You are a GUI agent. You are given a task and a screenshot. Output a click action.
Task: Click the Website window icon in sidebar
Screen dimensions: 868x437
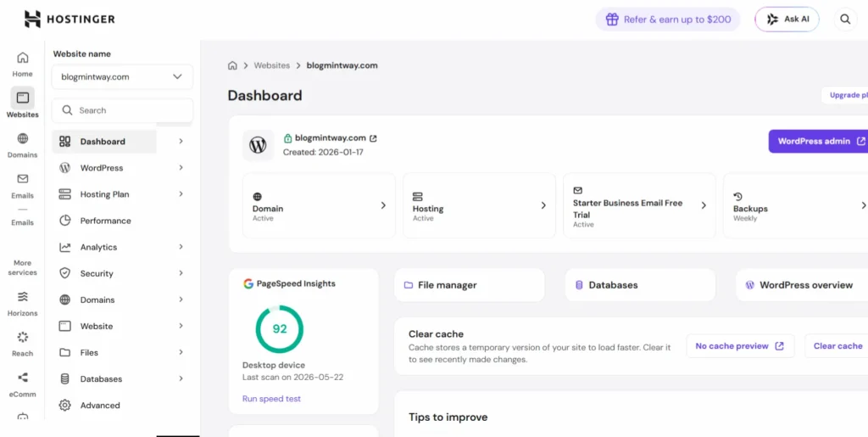coord(64,326)
